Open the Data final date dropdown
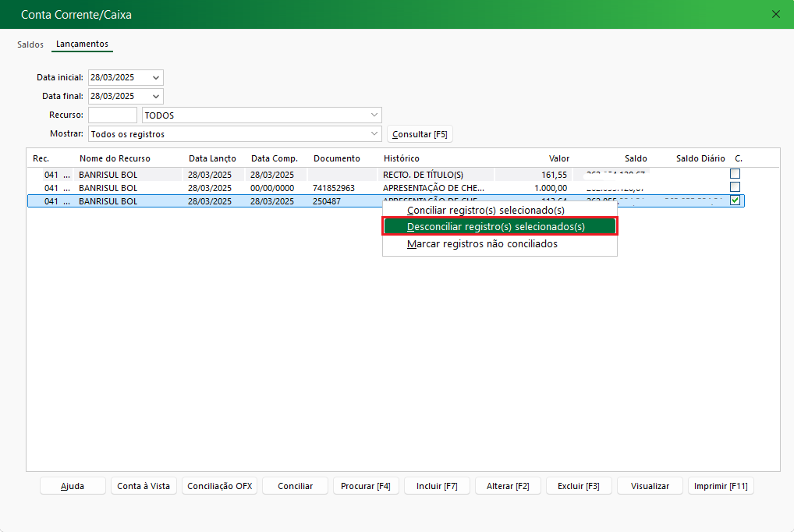794x532 pixels. (156, 96)
